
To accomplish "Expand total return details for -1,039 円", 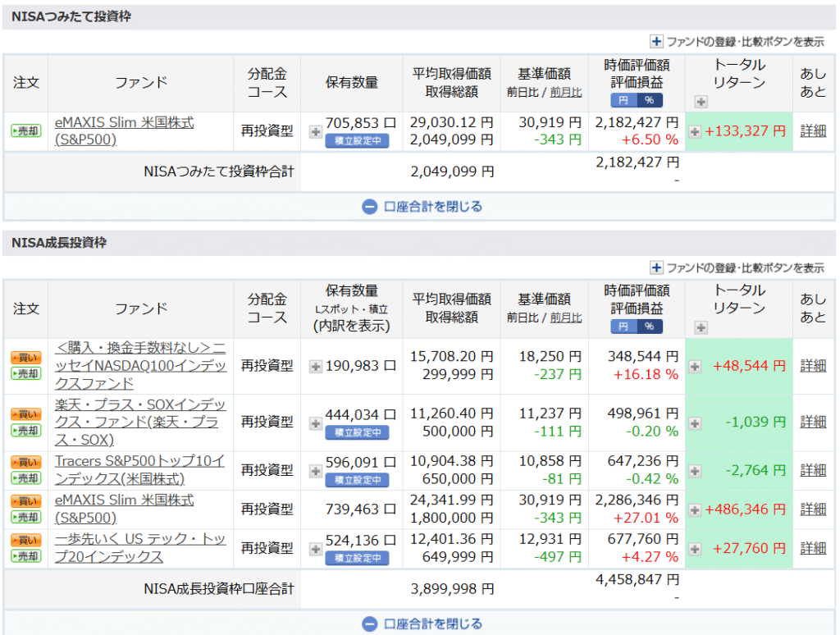I will click(x=695, y=423).
